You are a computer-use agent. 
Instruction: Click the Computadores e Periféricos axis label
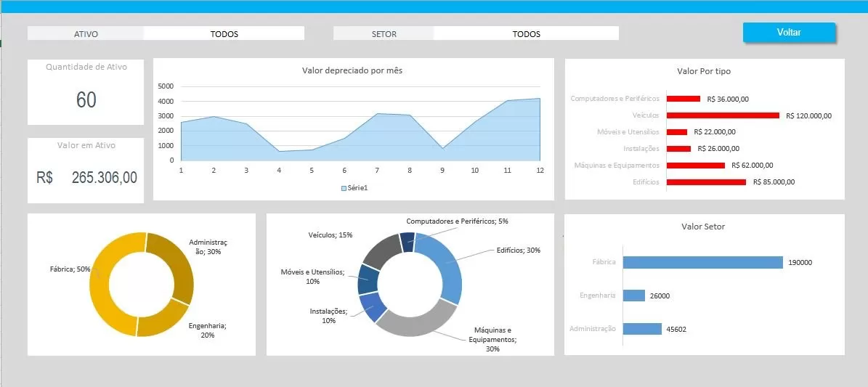click(615, 99)
